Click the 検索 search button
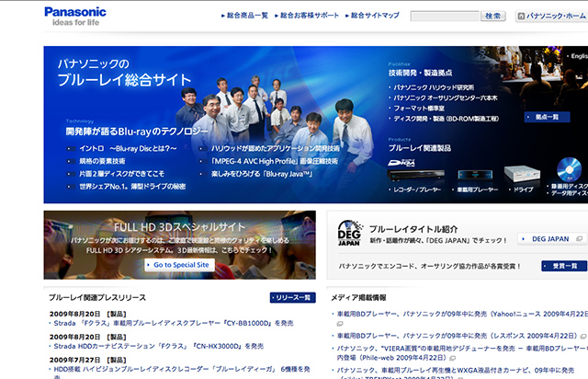Screen dimensions: 588x379 (x=492, y=17)
